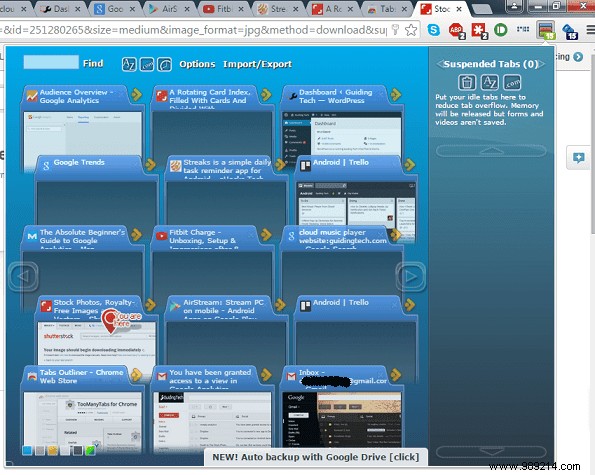
Task: Suspend the Tabs Outliner tab via arrow
Action: 136,375
